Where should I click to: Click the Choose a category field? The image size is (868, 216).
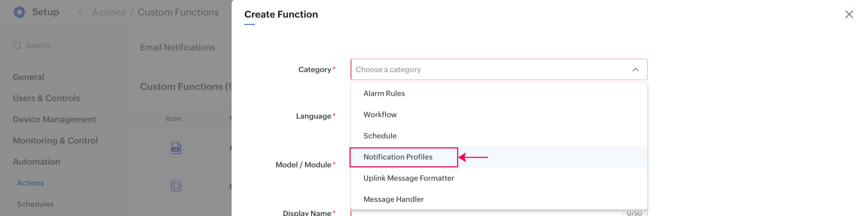(489, 70)
